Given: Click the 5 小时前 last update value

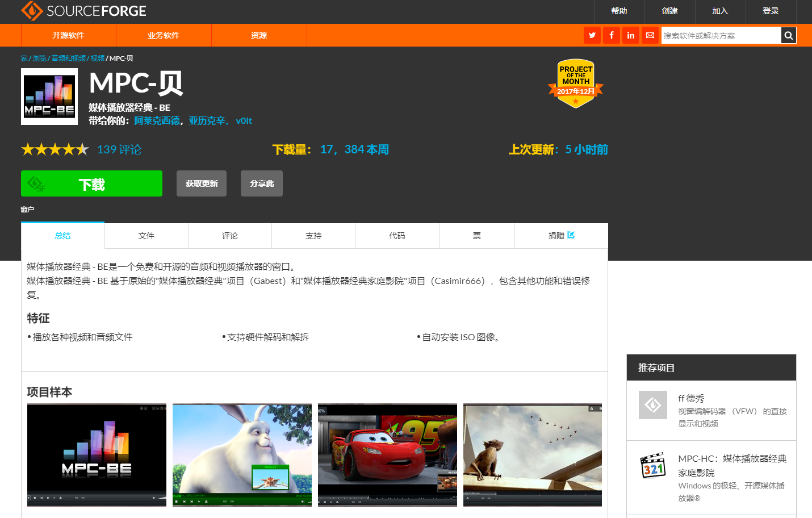Looking at the screenshot, I should click(x=587, y=149).
